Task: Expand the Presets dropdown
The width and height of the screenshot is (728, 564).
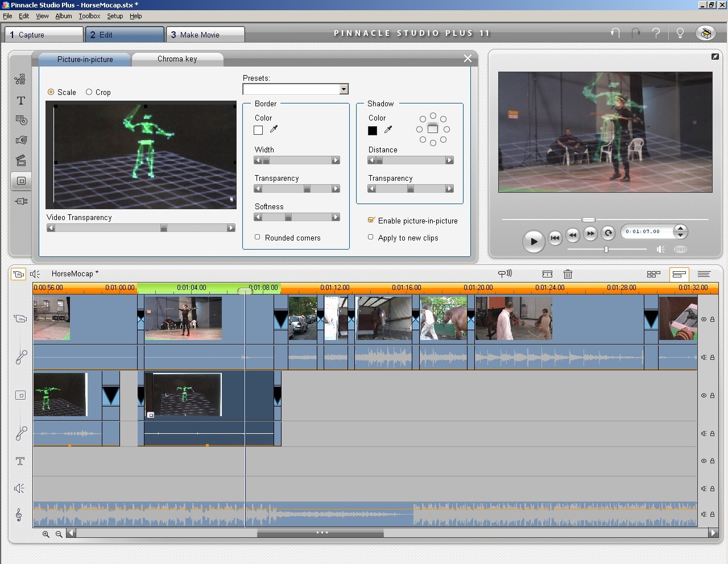Action: click(344, 89)
